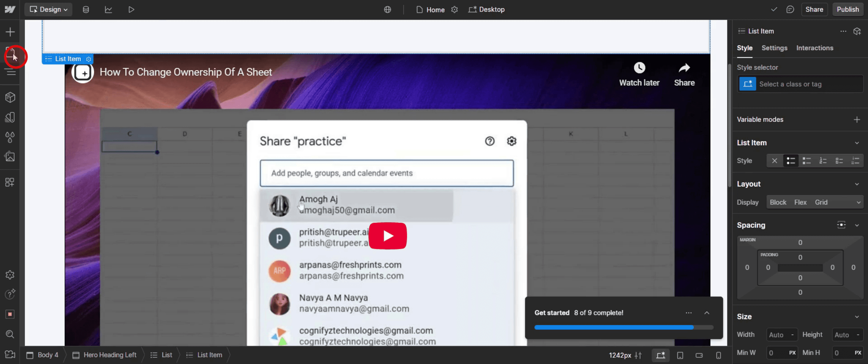
Task: Click the Get started progress bar
Action: coord(623,327)
